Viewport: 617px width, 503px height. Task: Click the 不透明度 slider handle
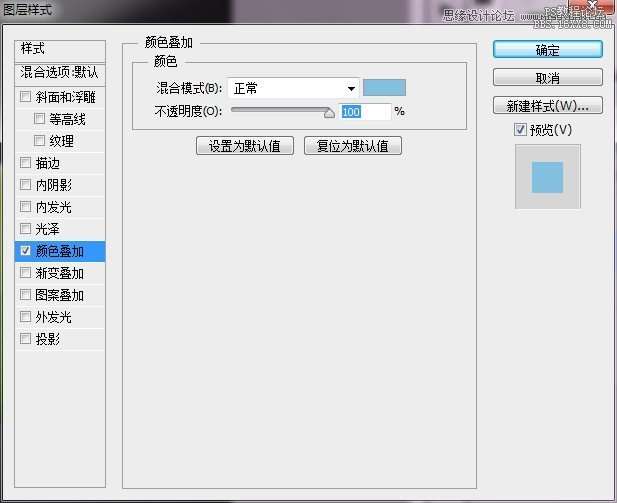point(329,113)
